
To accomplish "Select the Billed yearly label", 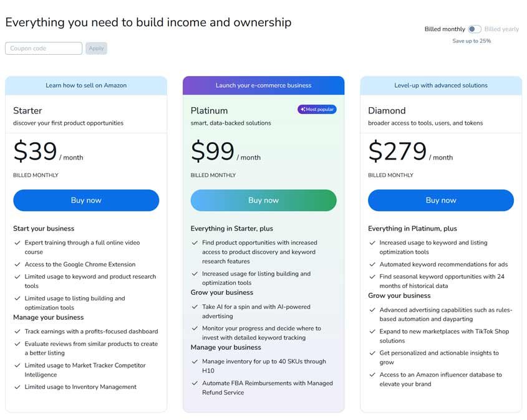I will tap(501, 29).
